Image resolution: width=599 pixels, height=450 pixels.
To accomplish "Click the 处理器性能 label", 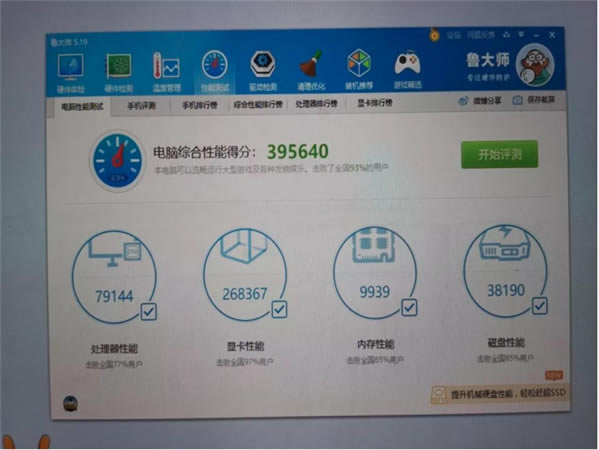I will (114, 348).
